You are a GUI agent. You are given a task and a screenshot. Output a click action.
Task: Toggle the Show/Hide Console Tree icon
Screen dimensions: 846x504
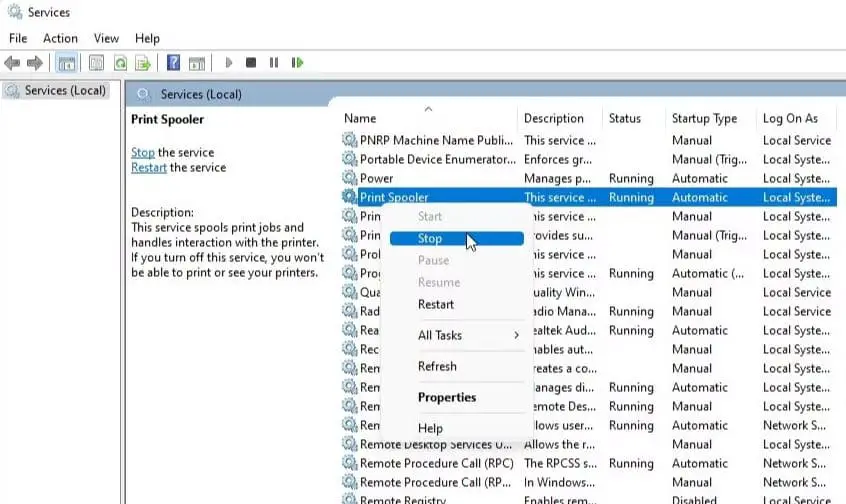pyautogui.click(x=67, y=63)
